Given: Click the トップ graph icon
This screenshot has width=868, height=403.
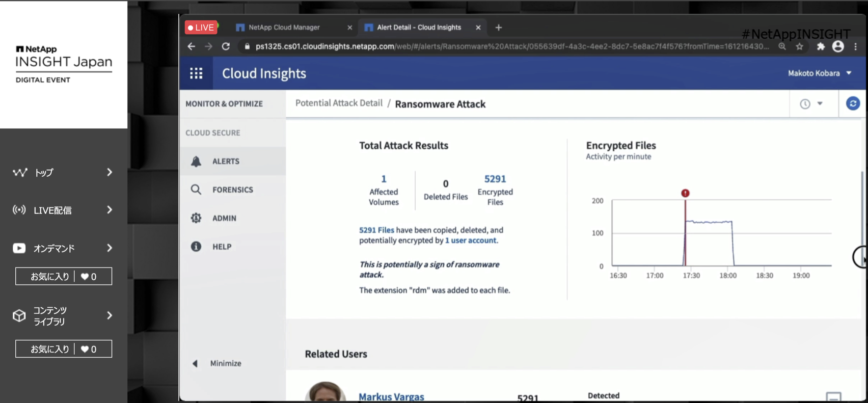Looking at the screenshot, I should (x=20, y=173).
